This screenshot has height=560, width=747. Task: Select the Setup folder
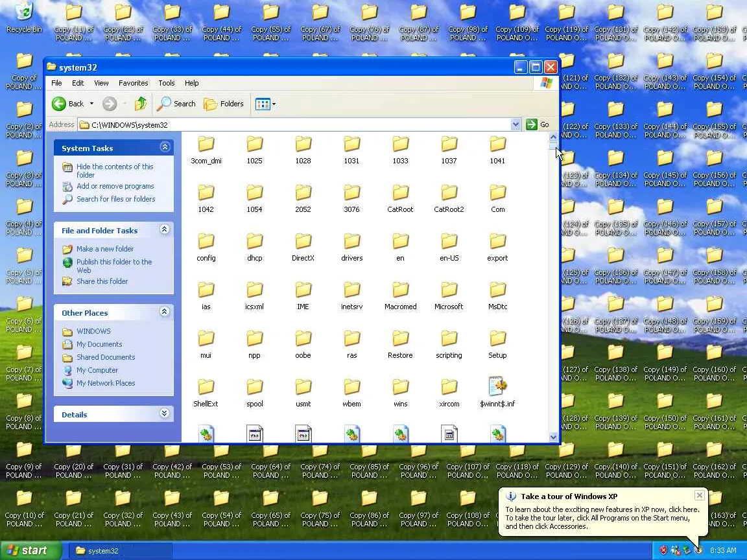(x=497, y=345)
